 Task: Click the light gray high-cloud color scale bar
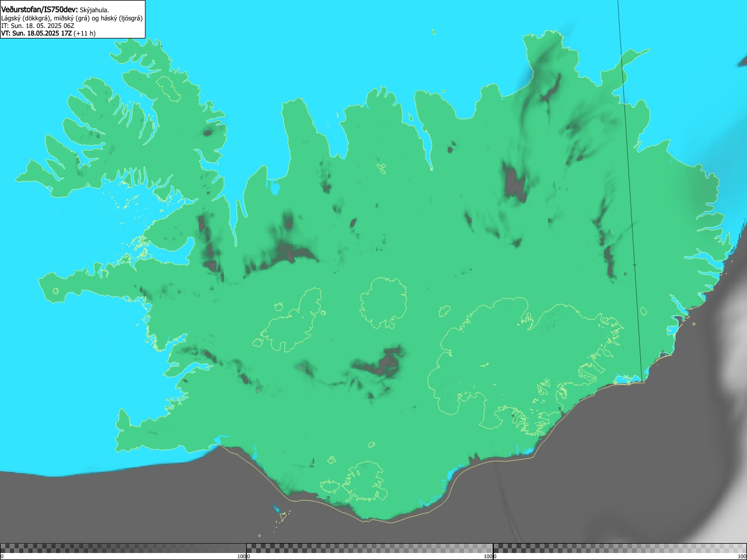click(620, 548)
